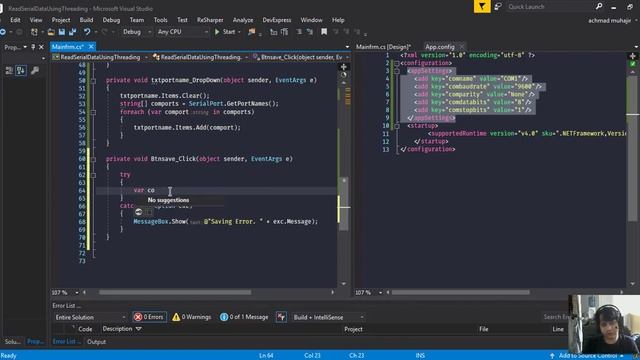Viewport: 640px width, 360px height.
Task: Toggle the 0 Warnings filter button
Action: pos(192,317)
